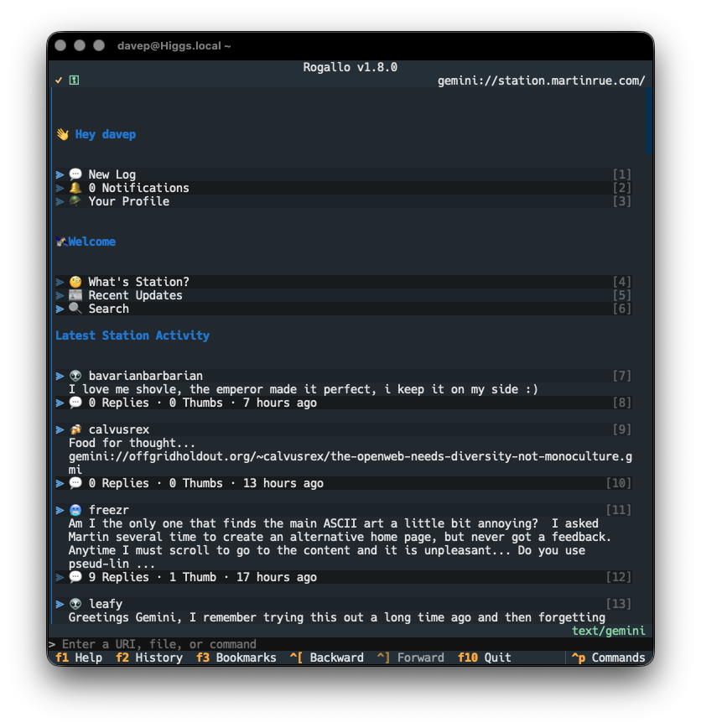Click the f3 Bookmarks footer key

[x=236, y=658]
